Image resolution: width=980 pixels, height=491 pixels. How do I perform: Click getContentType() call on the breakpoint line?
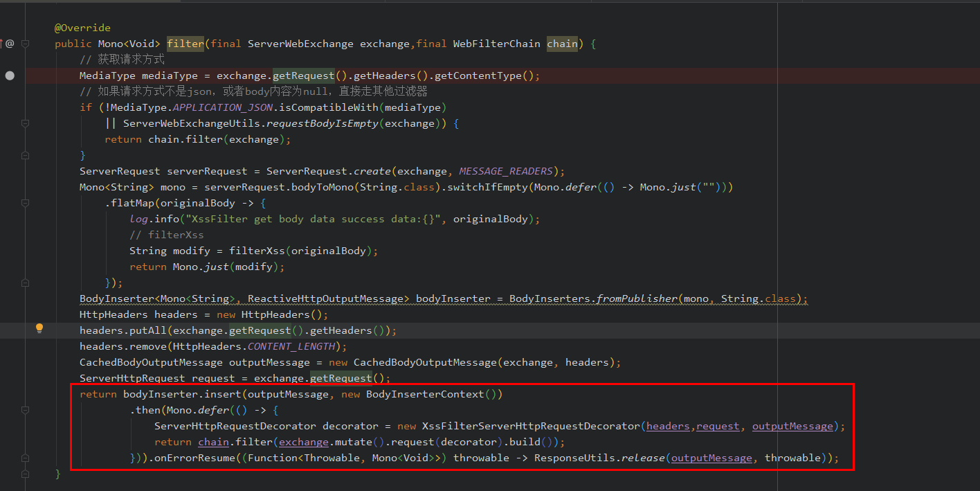[x=487, y=75]
